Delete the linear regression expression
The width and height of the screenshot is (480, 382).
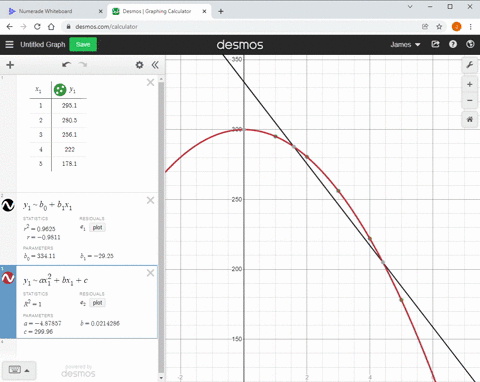click(x=150, y=200)
